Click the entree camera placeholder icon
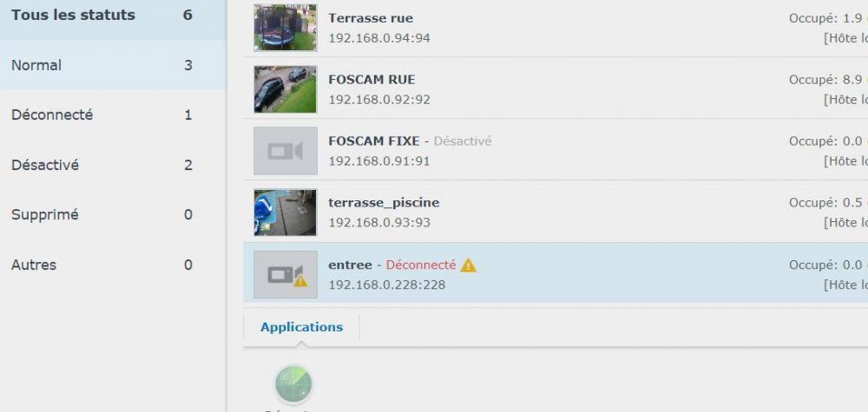This screenshot has width=868, height=412. click(x=286, y=275)
